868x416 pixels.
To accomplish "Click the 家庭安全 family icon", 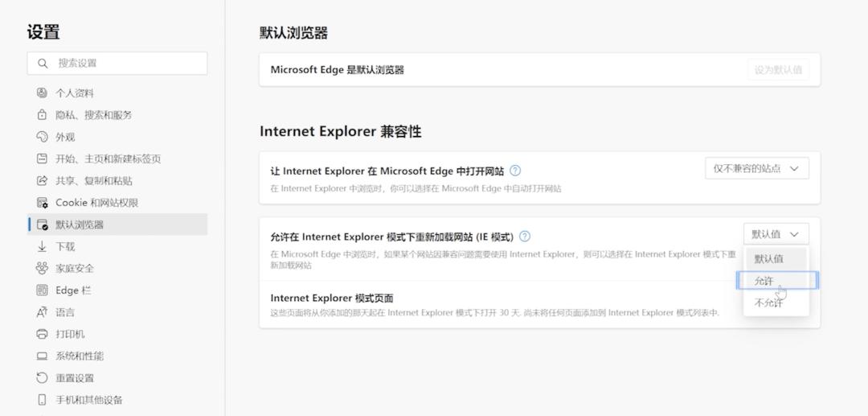I will tap(42, 268).
